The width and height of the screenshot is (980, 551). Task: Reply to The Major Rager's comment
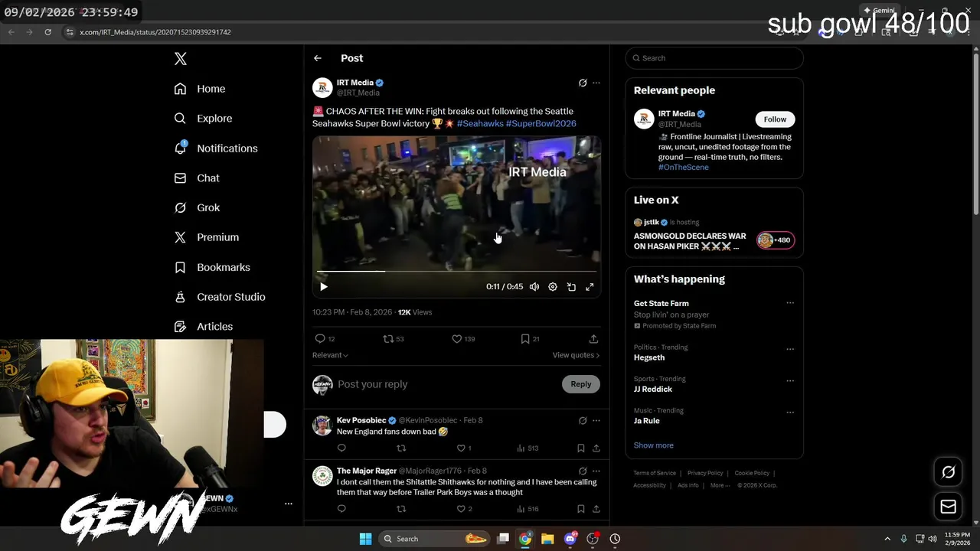coord(341,509)
